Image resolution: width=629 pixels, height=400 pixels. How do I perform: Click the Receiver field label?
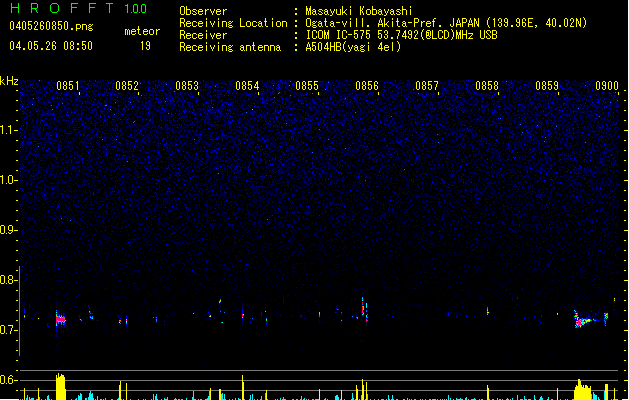pos(203,35)
